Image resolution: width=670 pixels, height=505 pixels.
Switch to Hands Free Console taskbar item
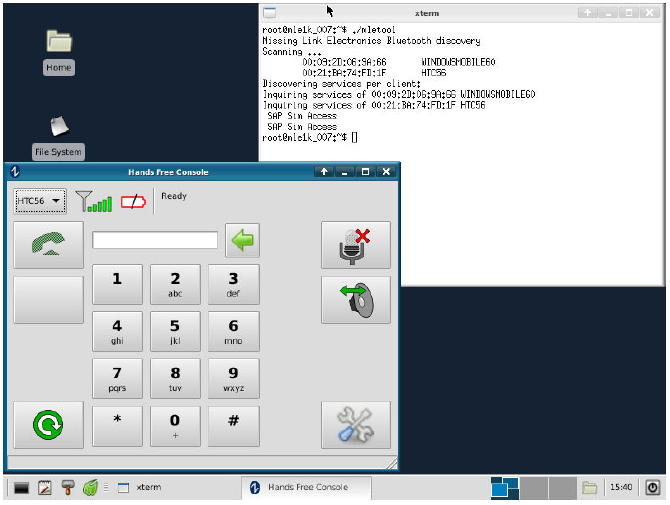click(307, 487)
